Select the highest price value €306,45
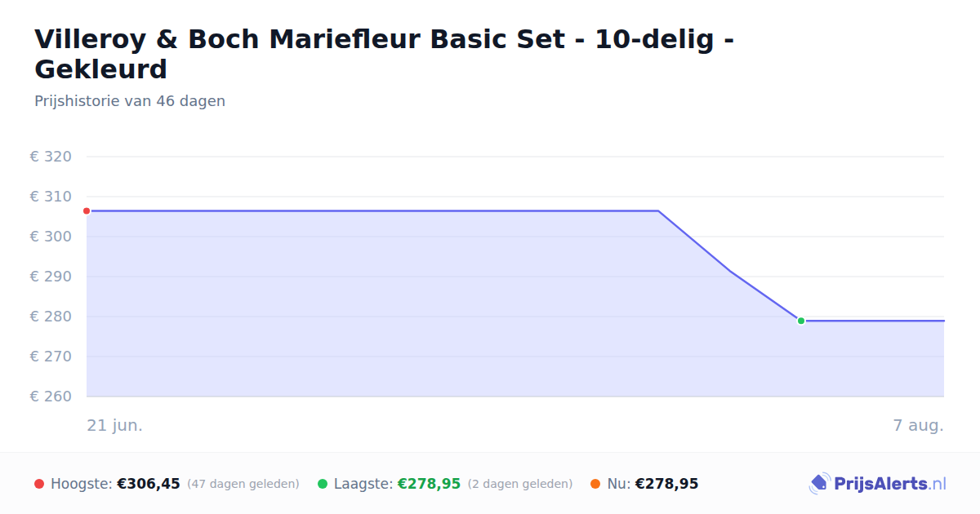The image size is (980, 514). [149, 484]
